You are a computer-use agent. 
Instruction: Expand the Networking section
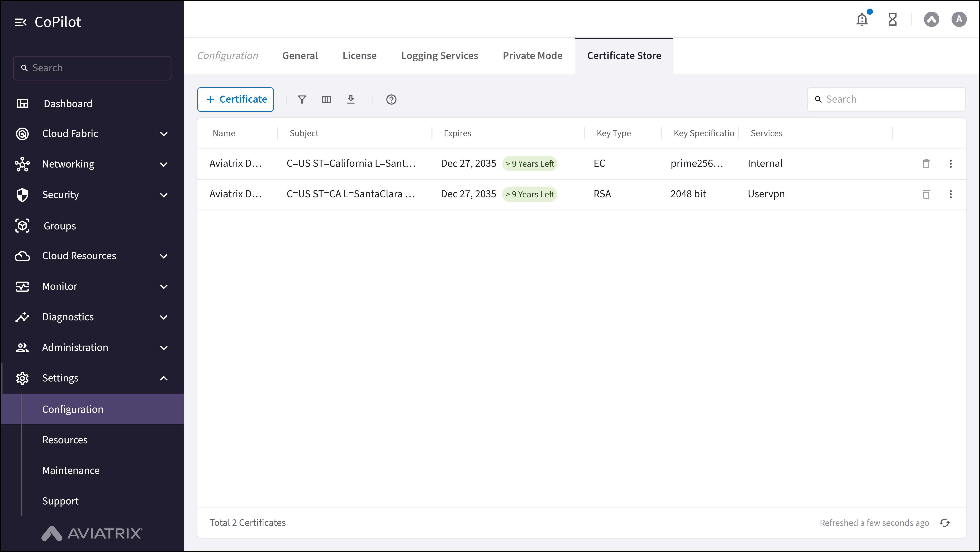click(164, 164)
